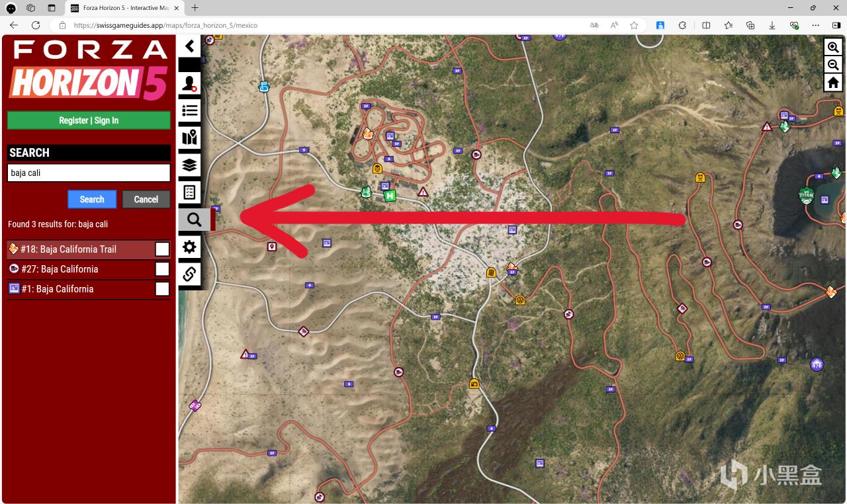Select the Titan marker on the map
The width and height of the screenshot is (847, 504).
(x=806, y=196)
